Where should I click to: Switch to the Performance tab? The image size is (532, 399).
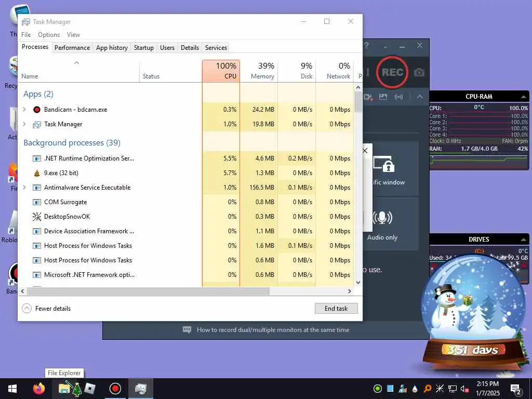click(x=72, y=47)
